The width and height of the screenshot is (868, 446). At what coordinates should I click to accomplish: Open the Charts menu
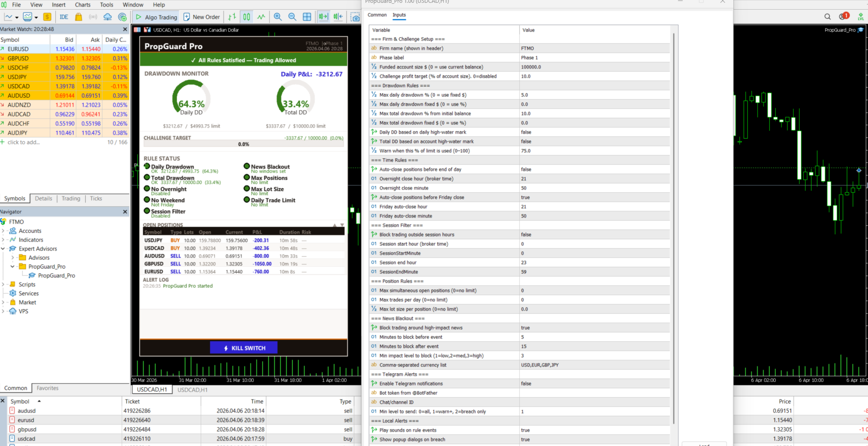pyautogui.click(x=83, y=5)
